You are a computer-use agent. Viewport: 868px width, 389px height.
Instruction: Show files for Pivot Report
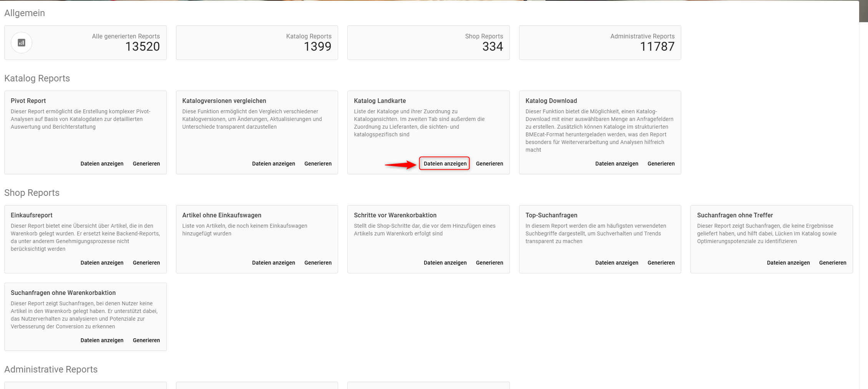point(102,164)
